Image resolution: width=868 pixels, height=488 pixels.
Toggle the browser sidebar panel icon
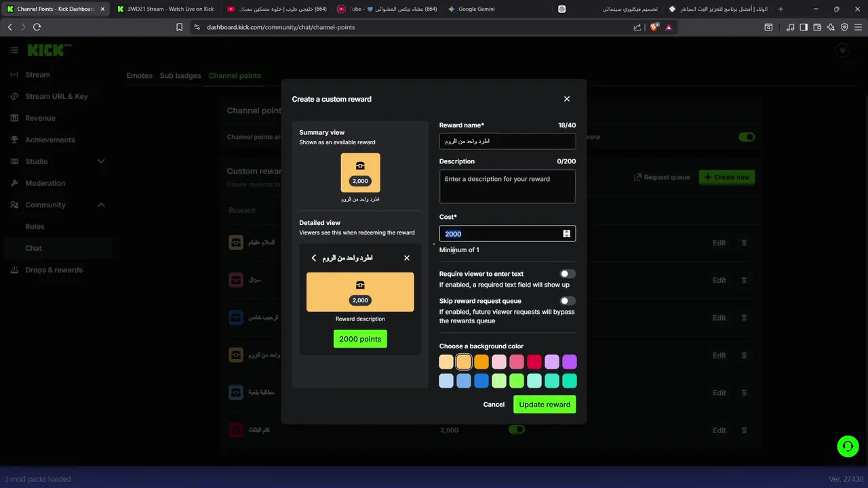804,27
